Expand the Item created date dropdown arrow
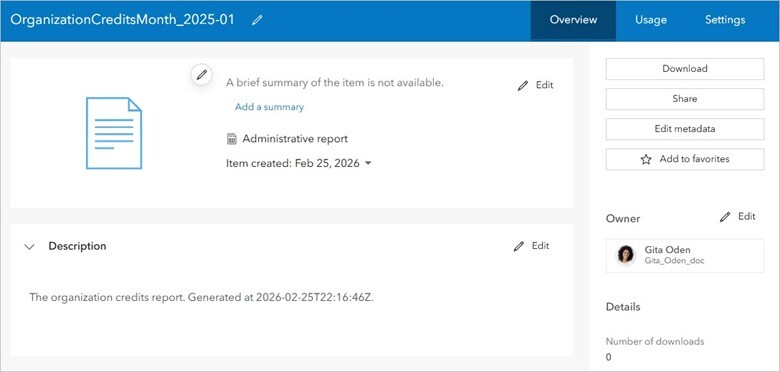Image resolution: width=780 pixels, height=372 pixels. [x=368, y=163]
